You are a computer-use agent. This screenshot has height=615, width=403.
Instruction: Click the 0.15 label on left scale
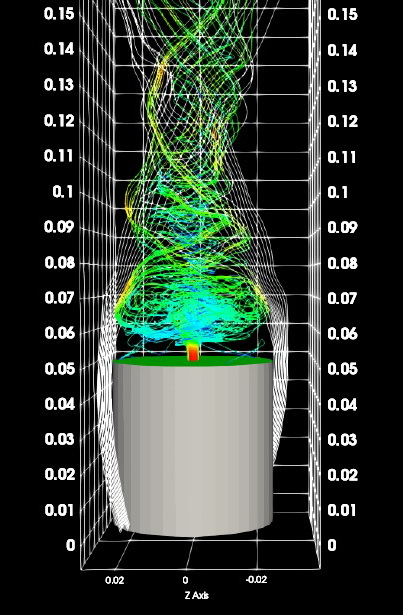click(x=59, y=14)
